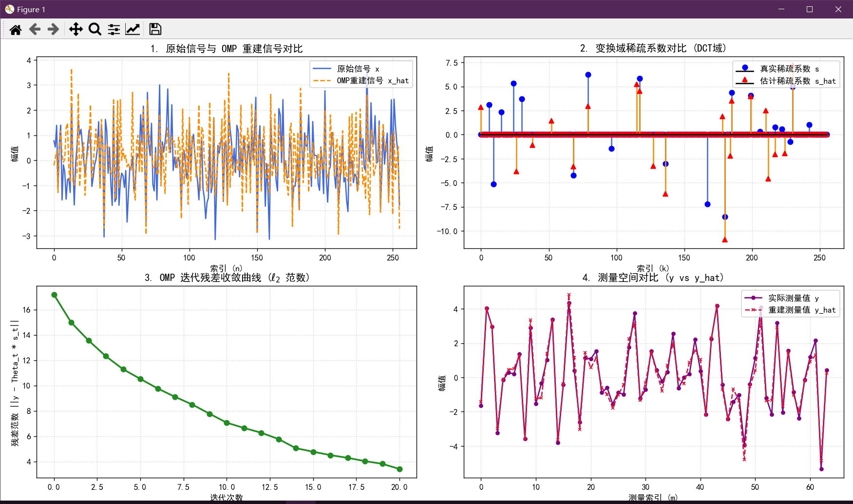Click the legend entry "估计稀疏系数 s_hat"
The width and height of the screenshot is (853, 504).
pyautogui.click(x=798, y=81)
